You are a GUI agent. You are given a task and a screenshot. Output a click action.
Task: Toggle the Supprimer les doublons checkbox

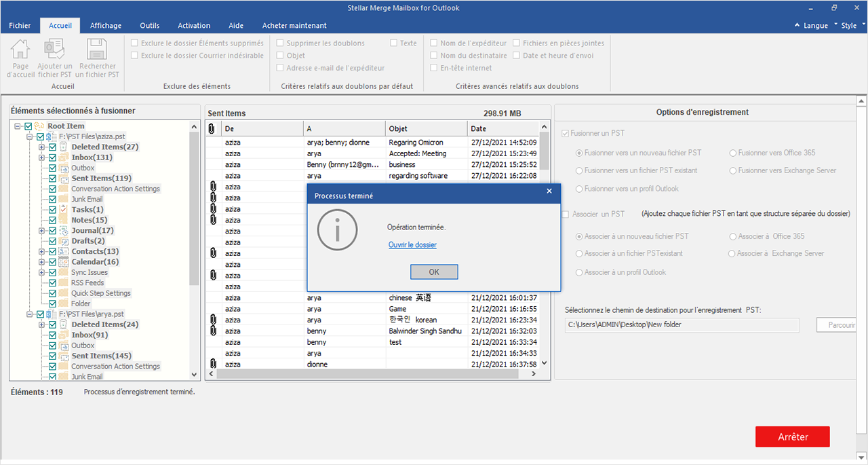coord(281,43)
